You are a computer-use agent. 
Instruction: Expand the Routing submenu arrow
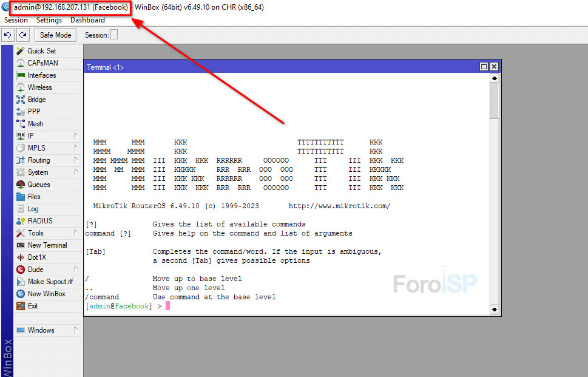click(x=76, y=160)
